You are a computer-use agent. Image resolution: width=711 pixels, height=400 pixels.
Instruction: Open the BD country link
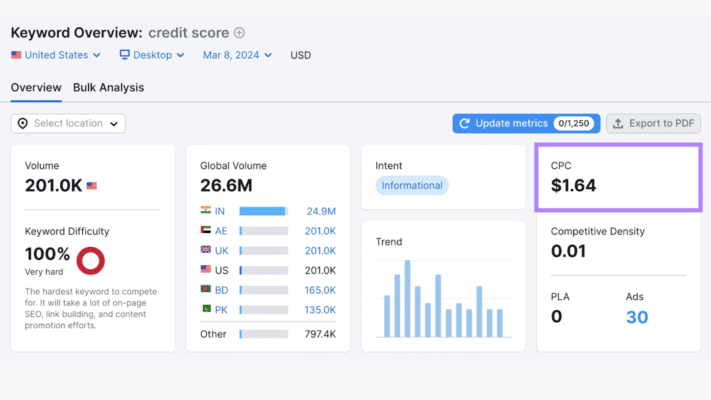point(221,290)
